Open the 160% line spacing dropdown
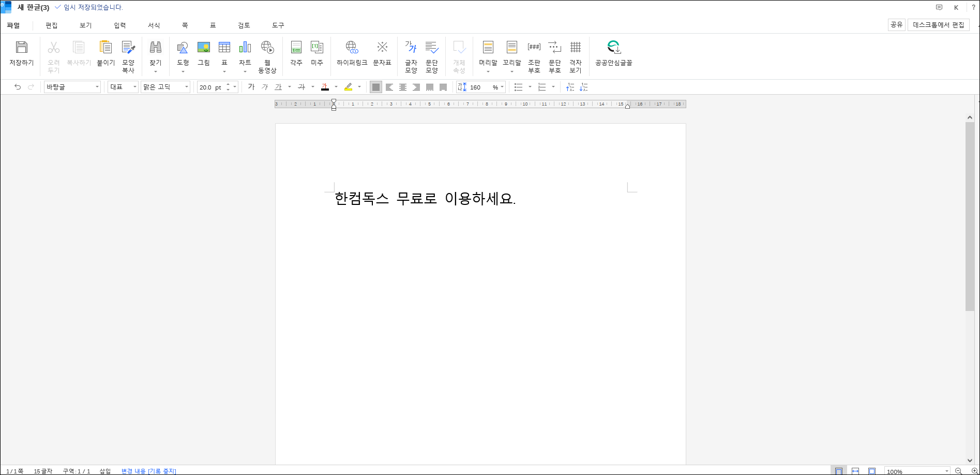 coord(502,87)
